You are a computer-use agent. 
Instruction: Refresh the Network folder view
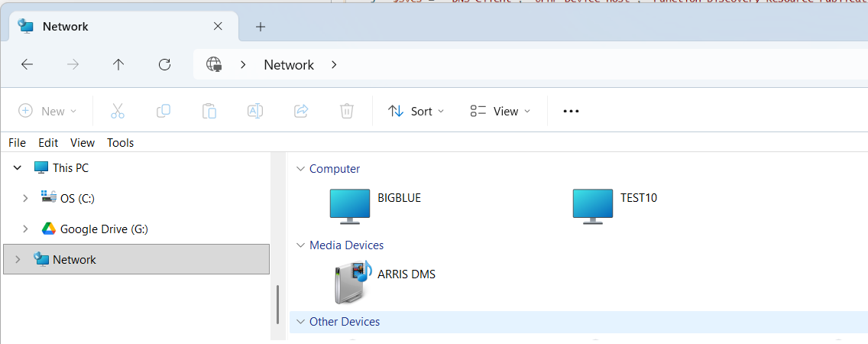(x=164, y=65)
